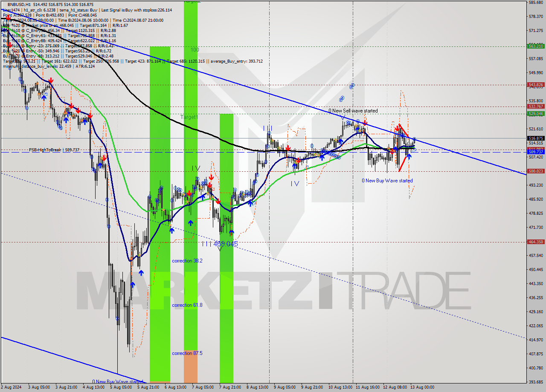Click the 'average_Buy_entry: 393.712' text
Screen dimensions: 546x392
[236, 61]
